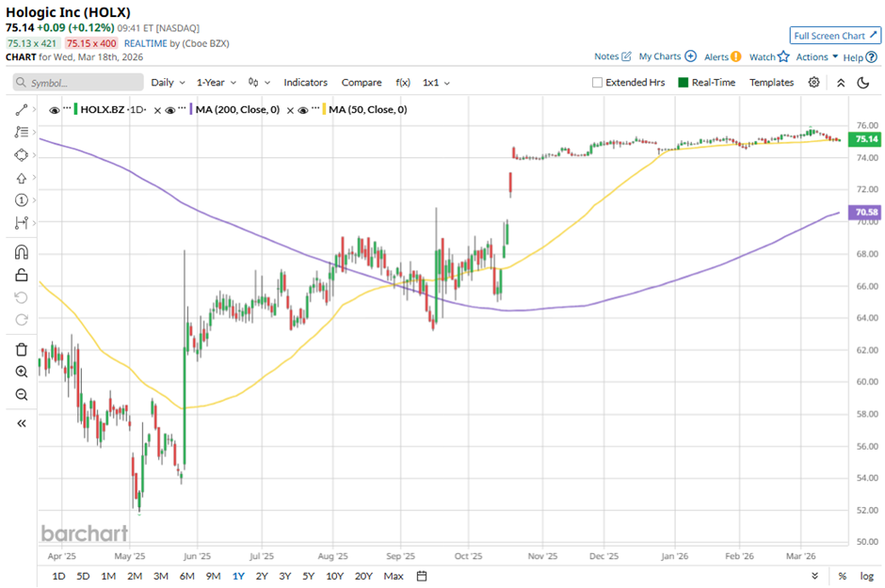Click the redo arrow icon
885x588 pixels.
point(21,320)
